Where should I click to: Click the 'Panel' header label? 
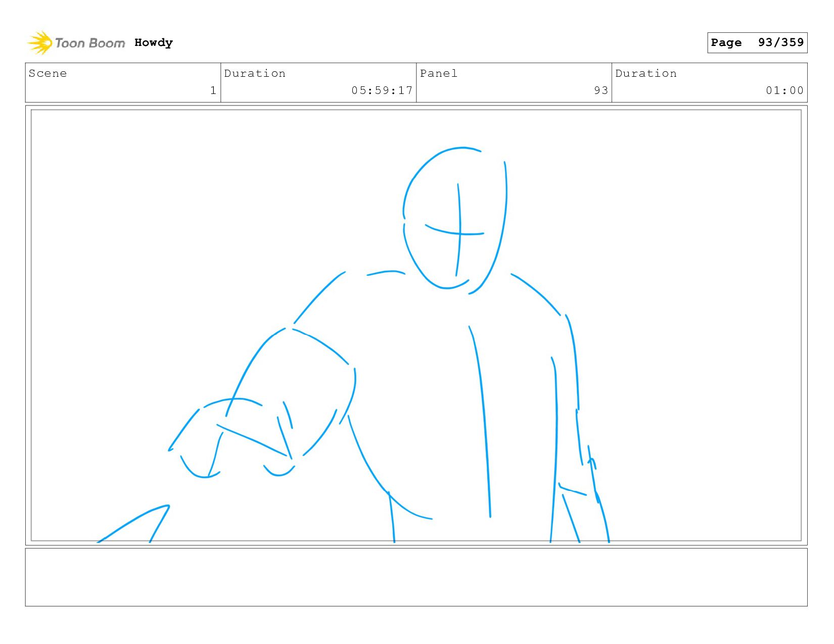point(439,73)
